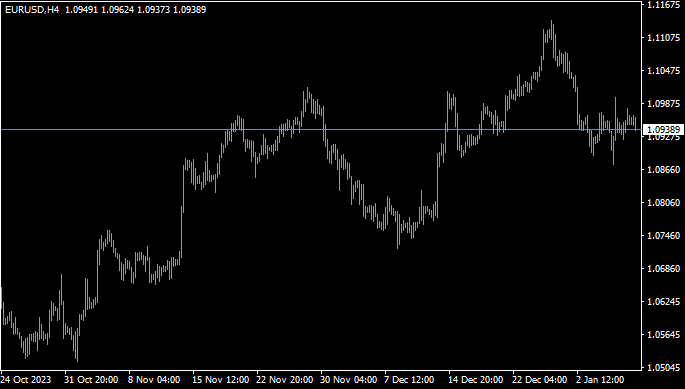The width and height of the screenshot is (685, 389).
Task: Click the current price label 1.09389
Action: (x=663, y=129)
